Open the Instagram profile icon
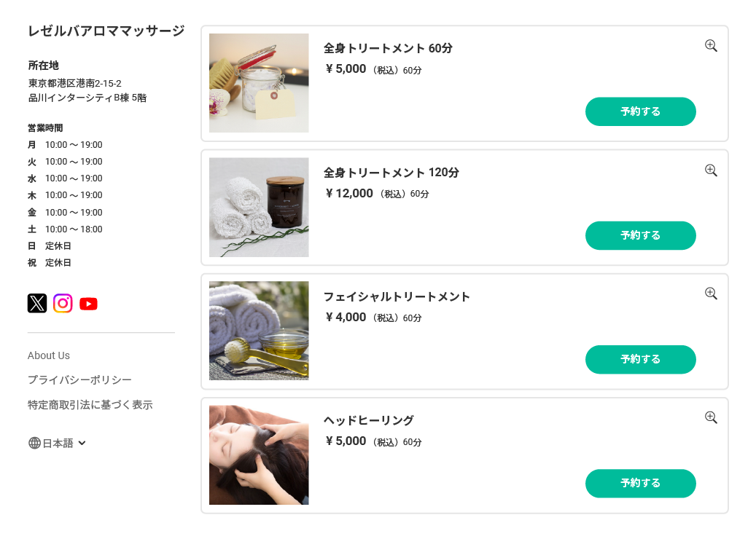 pos(63,303)
